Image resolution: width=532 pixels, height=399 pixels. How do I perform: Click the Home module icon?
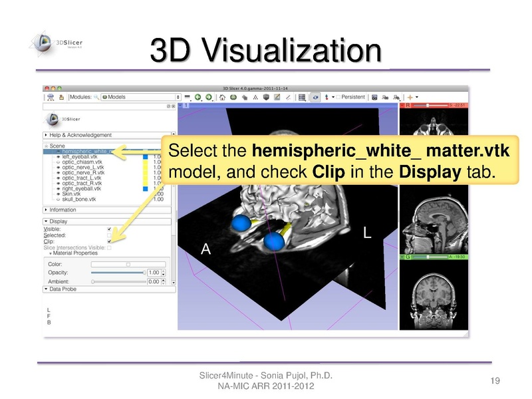tap(222, 97)
